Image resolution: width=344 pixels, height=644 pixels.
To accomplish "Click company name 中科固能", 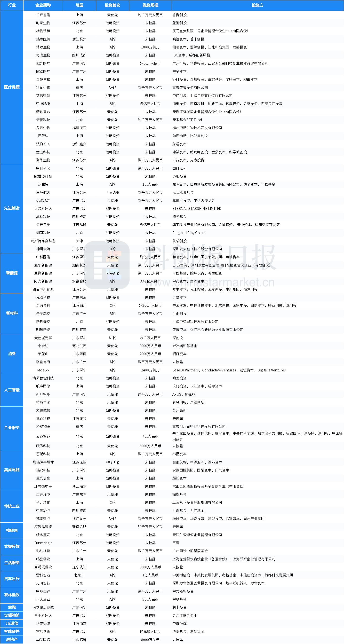I will (43, 257).
